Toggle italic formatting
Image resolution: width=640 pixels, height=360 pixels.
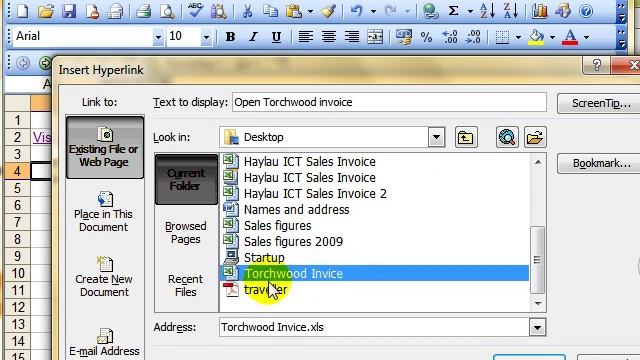253,37
